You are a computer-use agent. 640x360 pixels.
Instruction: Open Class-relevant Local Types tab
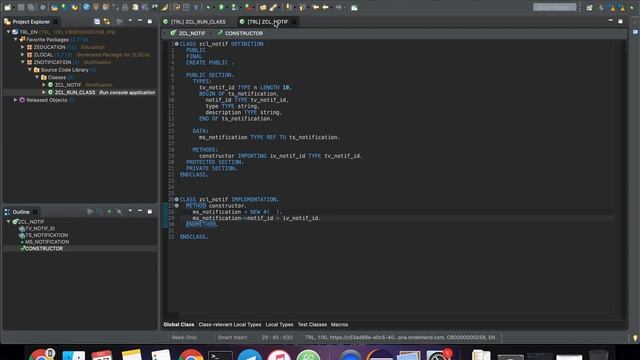coord(230,324)
